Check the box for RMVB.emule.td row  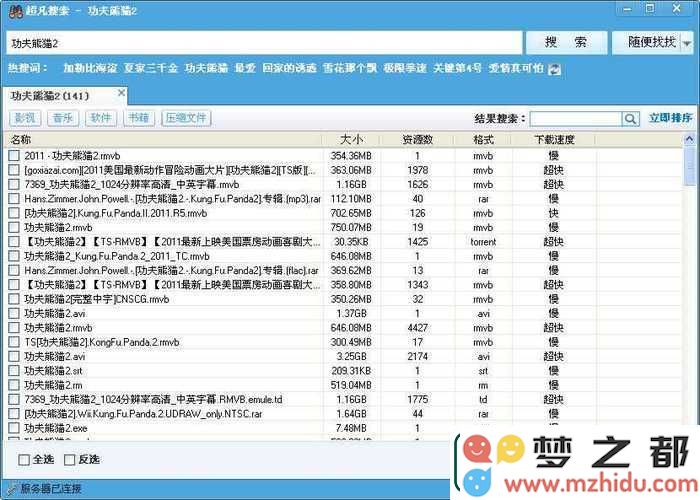pyautogui.click(x=14, y=400)
